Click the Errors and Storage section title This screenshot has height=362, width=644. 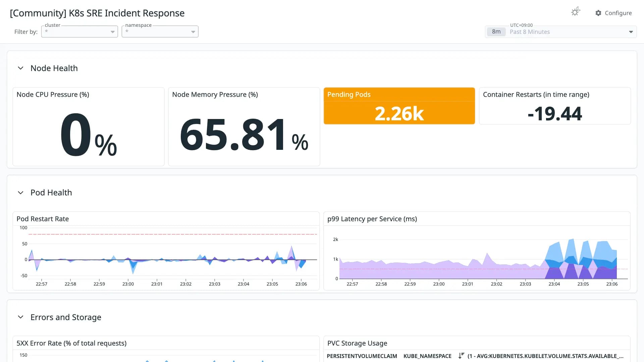[x=66, y=317]
